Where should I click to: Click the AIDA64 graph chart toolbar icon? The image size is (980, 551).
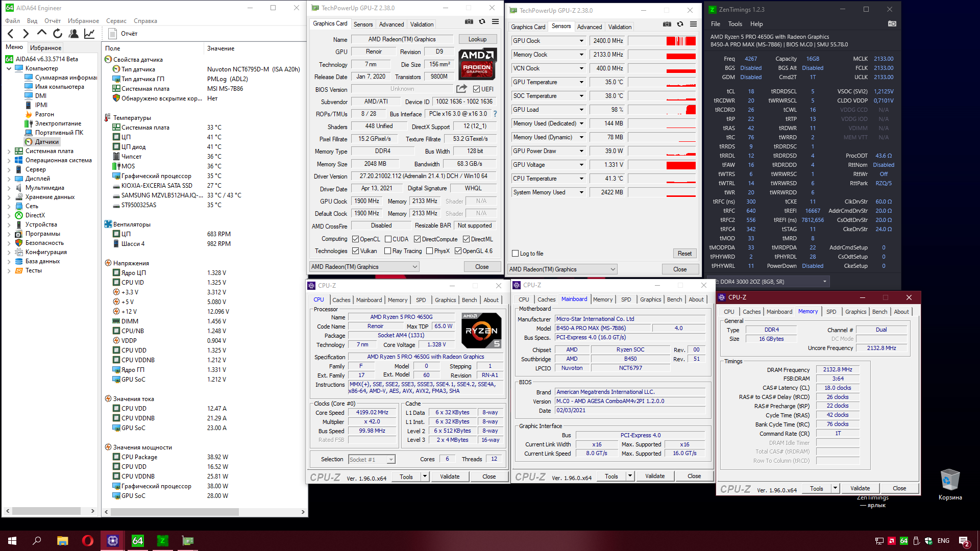coord(89,34)
